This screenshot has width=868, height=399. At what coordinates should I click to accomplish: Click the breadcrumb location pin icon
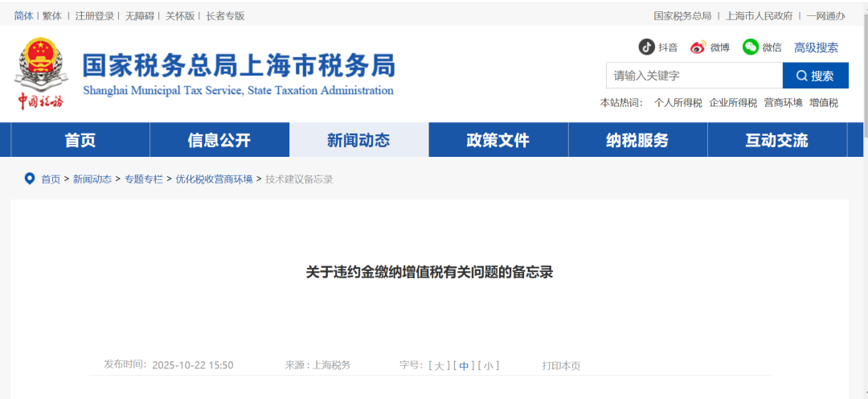30,179
